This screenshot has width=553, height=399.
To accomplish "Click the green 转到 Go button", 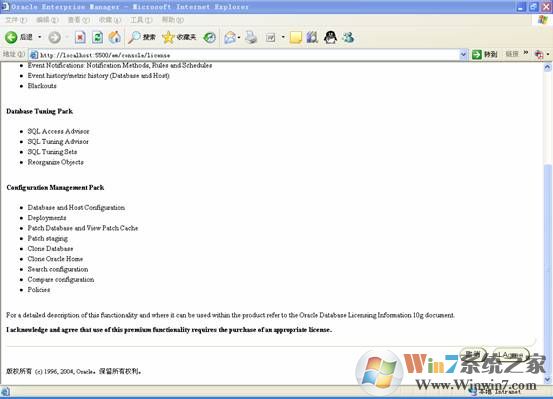I will coord(485,54).
